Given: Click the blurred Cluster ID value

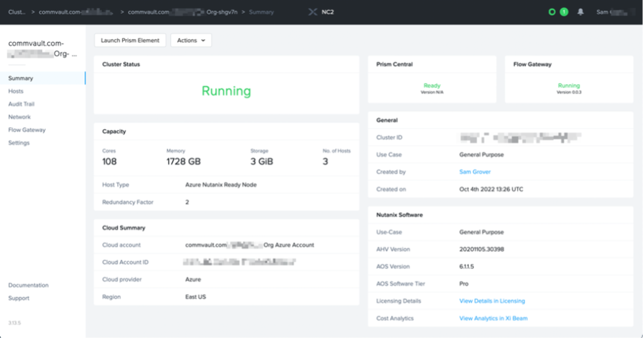Looking at the screenshot, I should (520, 137).
